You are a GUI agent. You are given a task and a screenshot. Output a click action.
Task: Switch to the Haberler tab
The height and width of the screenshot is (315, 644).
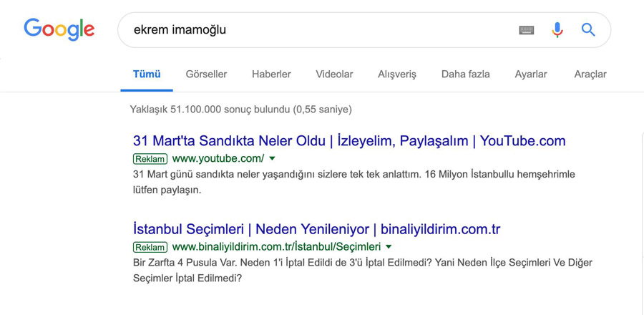(x=271, y=74)
